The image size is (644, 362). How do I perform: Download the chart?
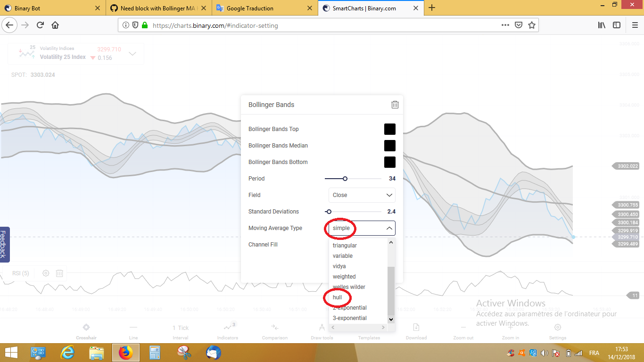416,330
